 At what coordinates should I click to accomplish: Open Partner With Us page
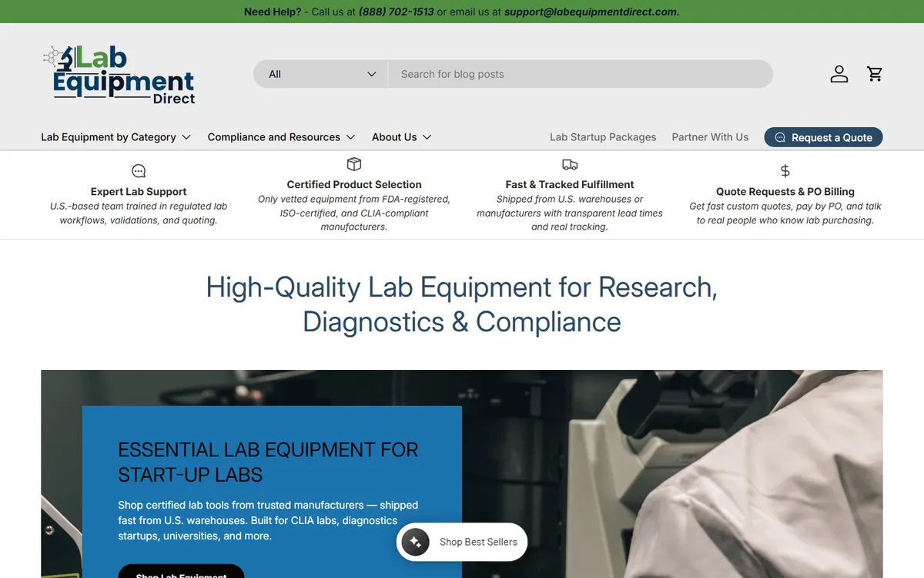pyautogui.click(x=710, y=137)
